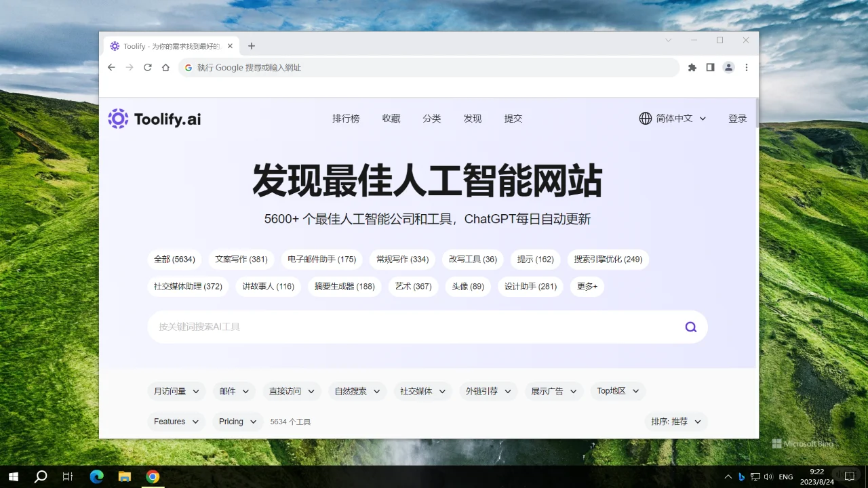Viewport: 868px width, 488px height.
Task: Select the 全部 (5634) category chip
Action: point(174,259)
